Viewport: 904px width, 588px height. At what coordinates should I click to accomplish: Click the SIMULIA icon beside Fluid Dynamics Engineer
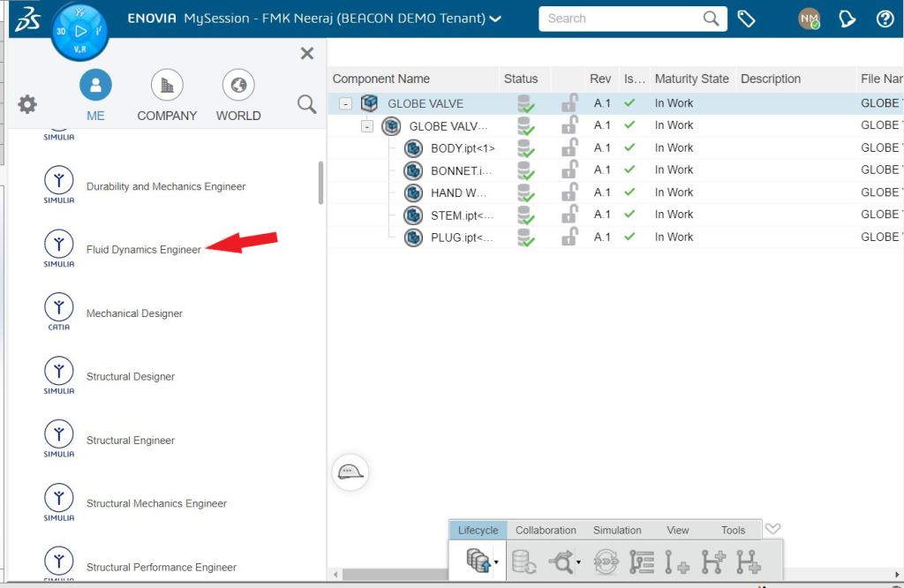(59, 248)
